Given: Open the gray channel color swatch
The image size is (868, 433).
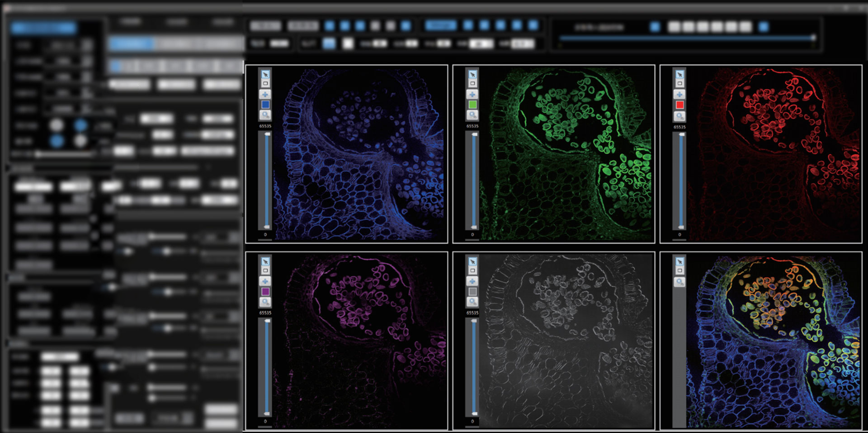Looking at the screenshot, I should click(x=472, y=291).
